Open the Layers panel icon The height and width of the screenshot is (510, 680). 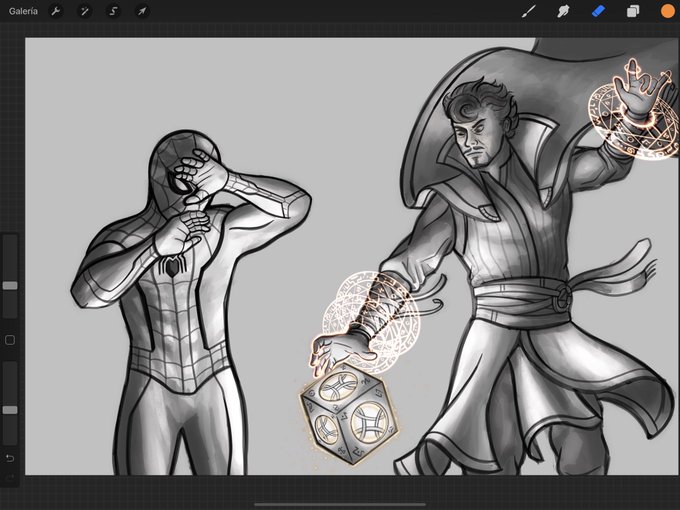(x=633, y=11)
